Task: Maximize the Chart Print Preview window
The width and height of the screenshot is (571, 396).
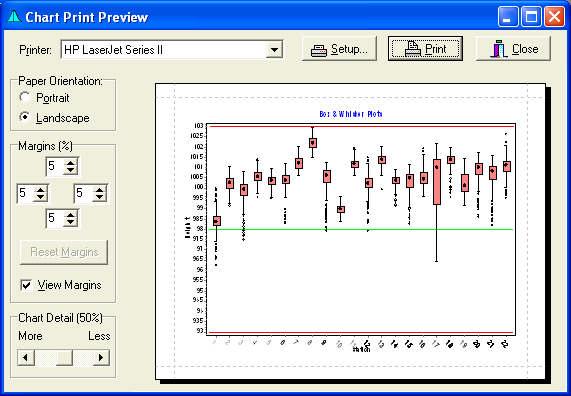Action: click(531, 17)
